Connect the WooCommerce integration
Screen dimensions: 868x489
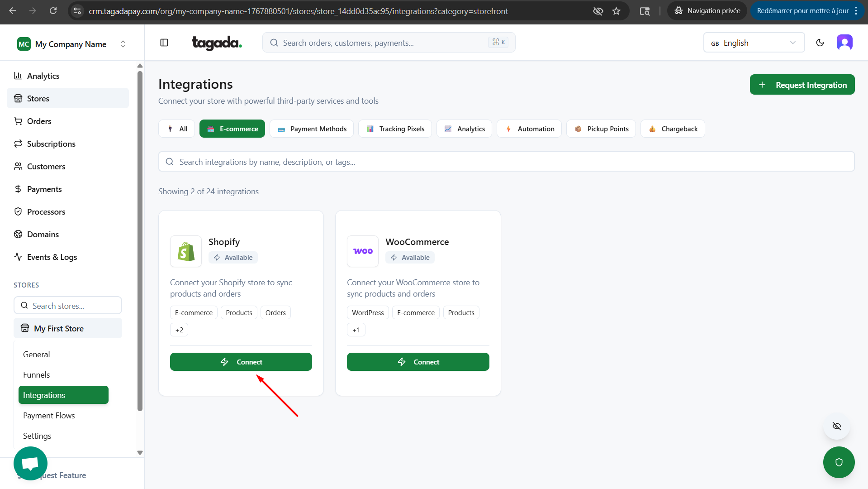click(x=418, y=362)
